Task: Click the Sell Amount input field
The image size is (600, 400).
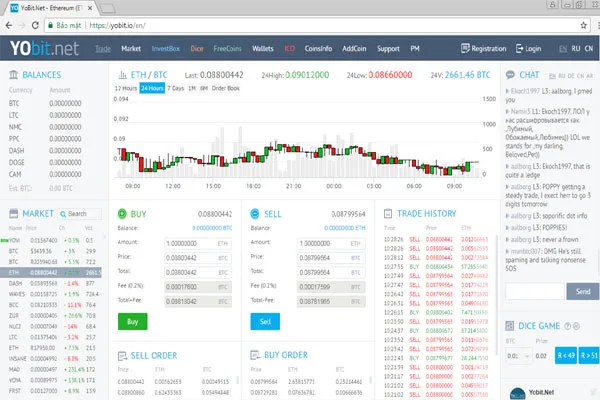Action: [331, 243]
